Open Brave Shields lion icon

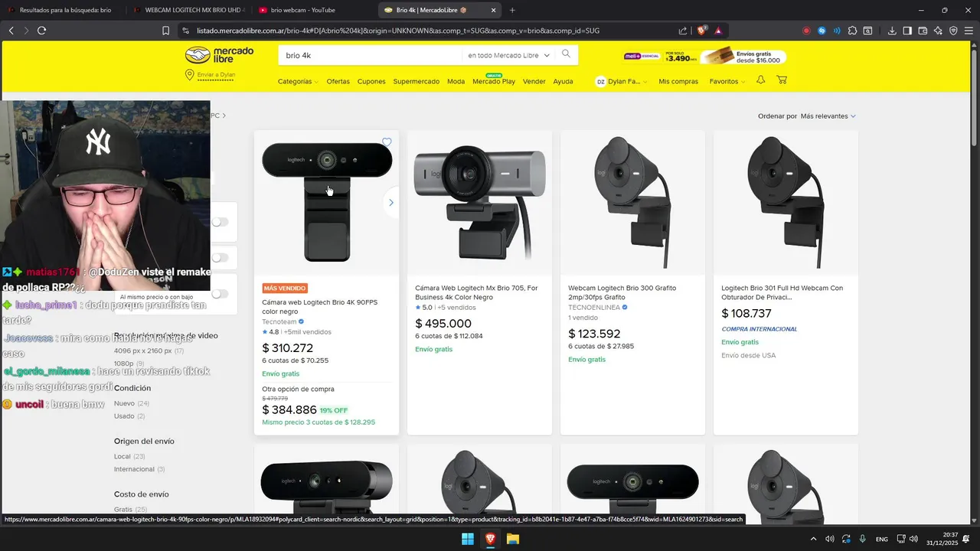pos(701,31)
